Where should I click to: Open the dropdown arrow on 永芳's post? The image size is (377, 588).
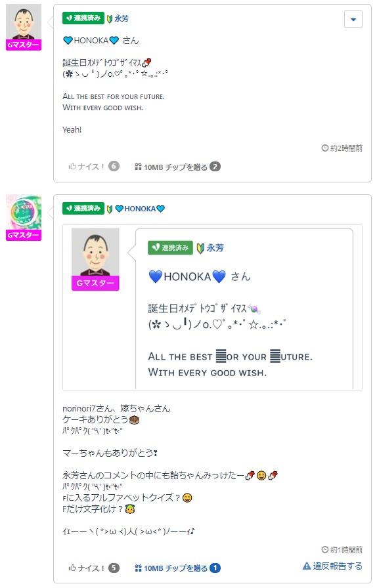click(353, 20)
